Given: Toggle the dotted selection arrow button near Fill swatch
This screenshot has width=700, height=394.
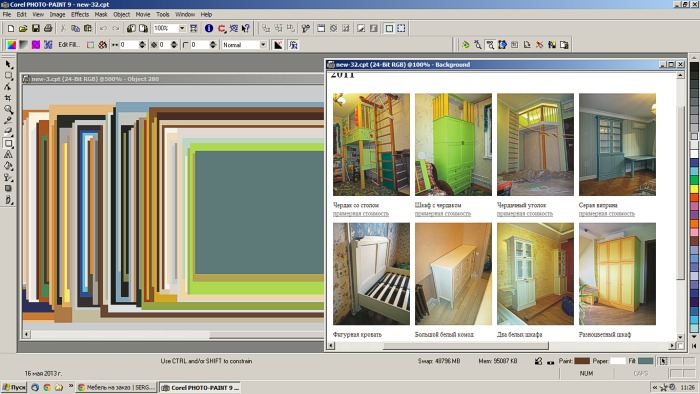Looking at the screenshot, I should (x=663, y=361).
